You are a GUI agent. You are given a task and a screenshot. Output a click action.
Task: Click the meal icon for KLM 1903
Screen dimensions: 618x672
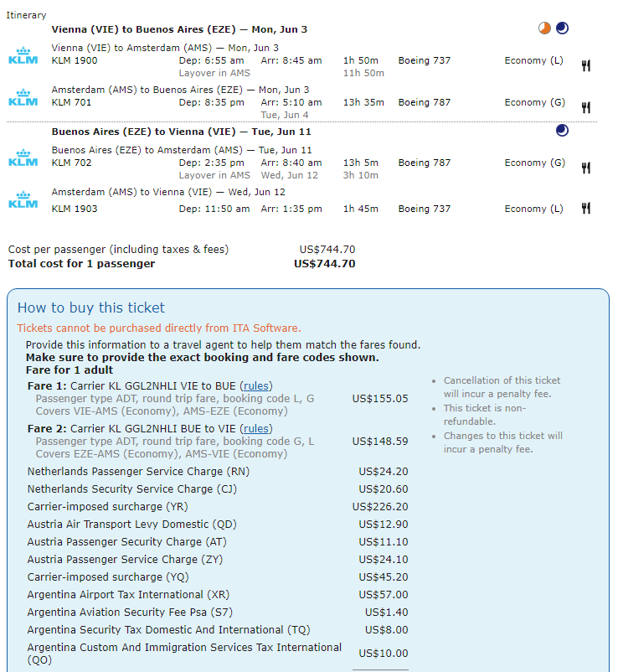[586, 209]
